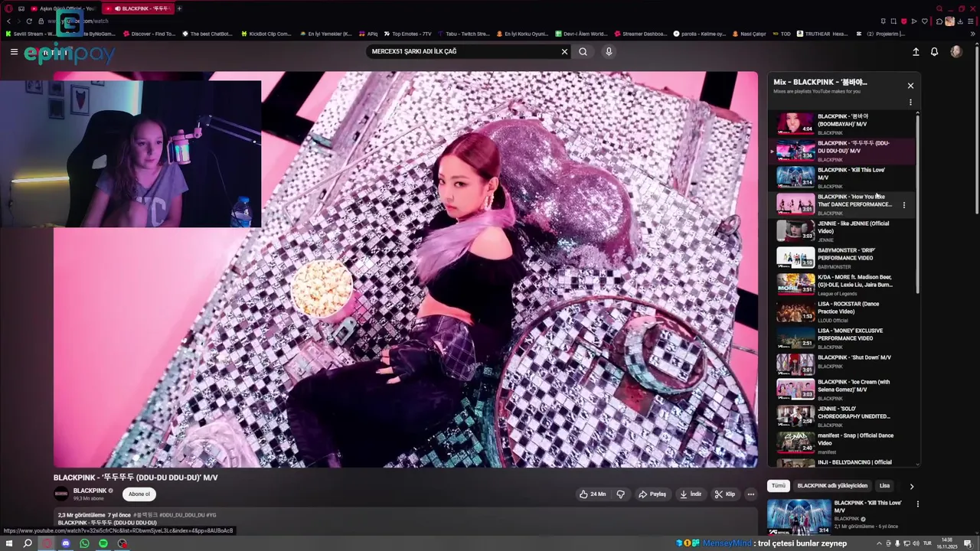980x551 pixels.
Task: Close the Mix - BLACKPINK playlist panel
Action: [x=910, y=86]
